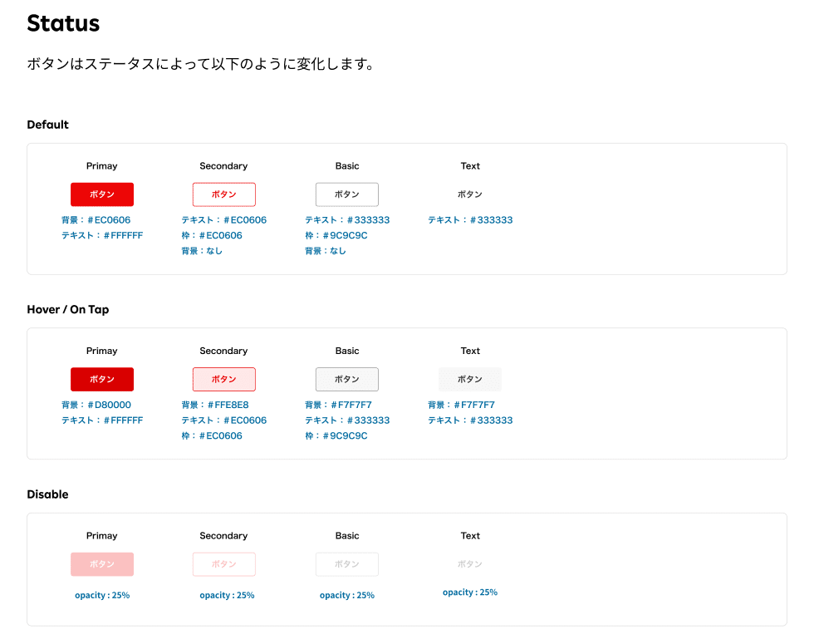The width and height of the screenshot is (814, 644).
Task: Click opacity : 25% under Disable Basic
Action: [x=347, y=595]
